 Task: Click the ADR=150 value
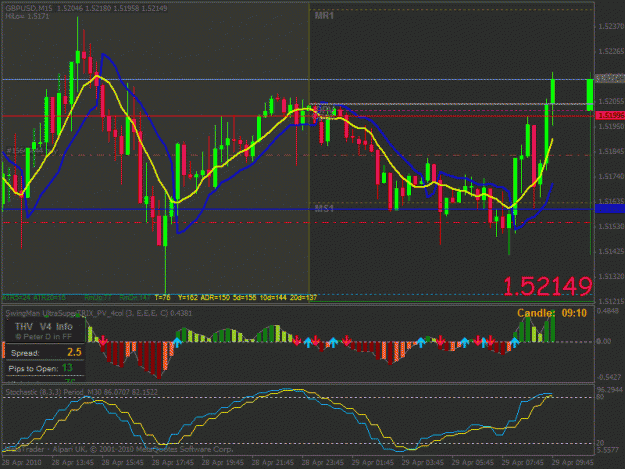click(215, 298)
